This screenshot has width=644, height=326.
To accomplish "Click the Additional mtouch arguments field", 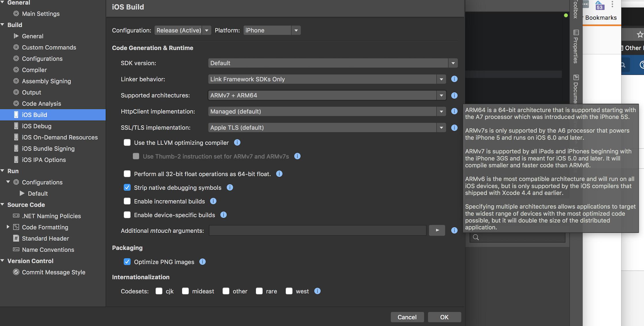I will (317, 230).
